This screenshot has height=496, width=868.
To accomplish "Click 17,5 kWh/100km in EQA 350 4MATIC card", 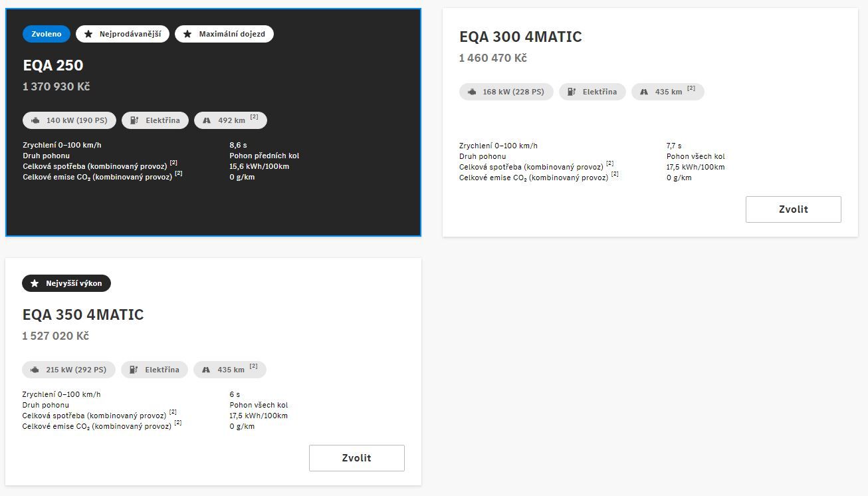I will pyautogui.click(x=259, y=416).
